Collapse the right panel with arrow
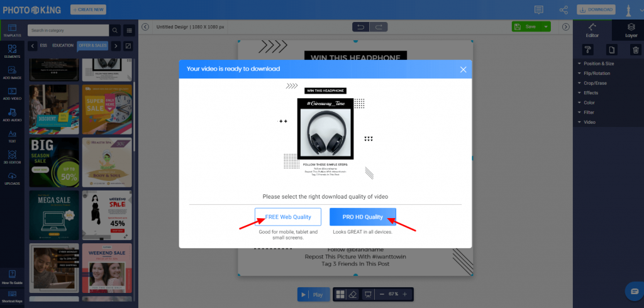Image resolution: width=644 pixels, height=308 pixels. (x=565, y=26)
